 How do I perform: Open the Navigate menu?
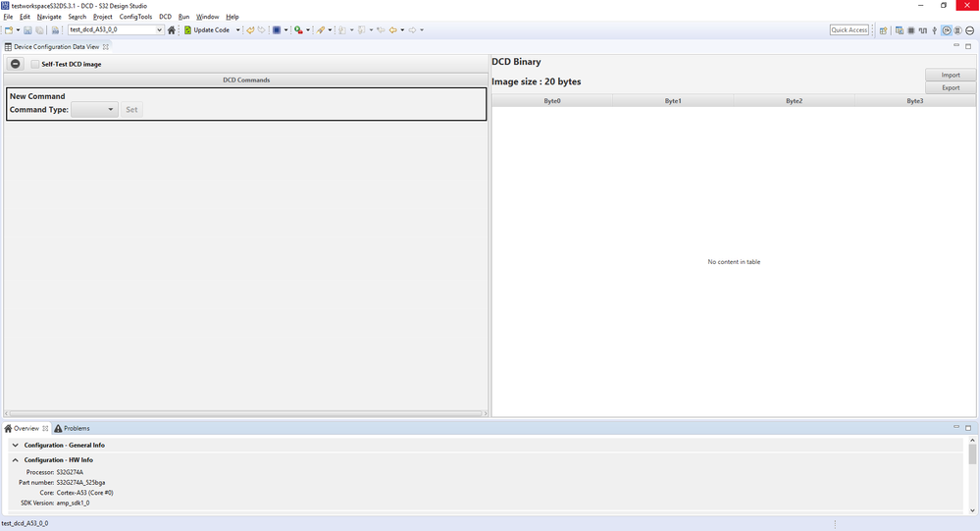tap(49, 17)
